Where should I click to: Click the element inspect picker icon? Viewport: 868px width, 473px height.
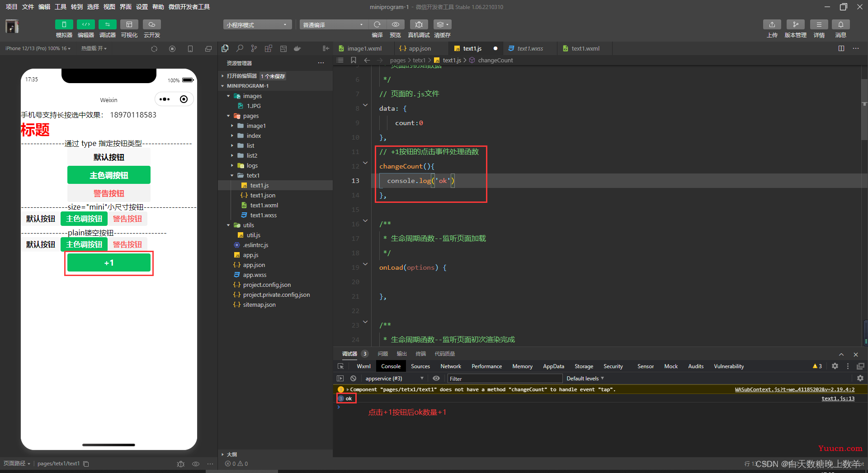[x=341, y=366]
